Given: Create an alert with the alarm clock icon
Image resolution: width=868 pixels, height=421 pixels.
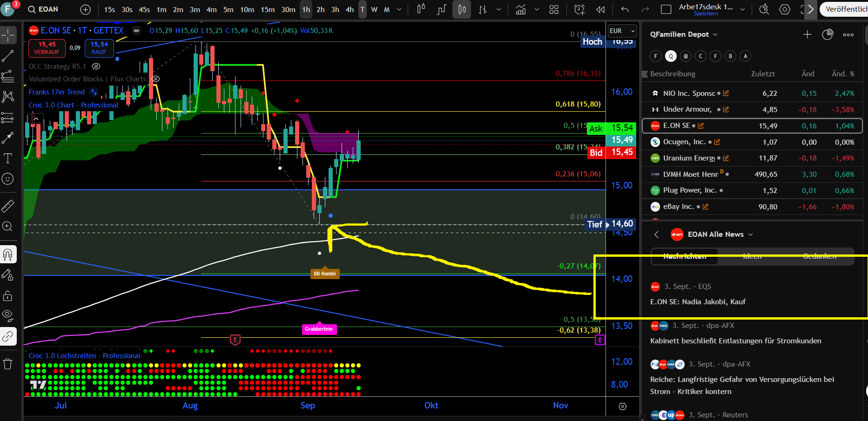Looking at the screenshot, I should (x=579, y=9).
